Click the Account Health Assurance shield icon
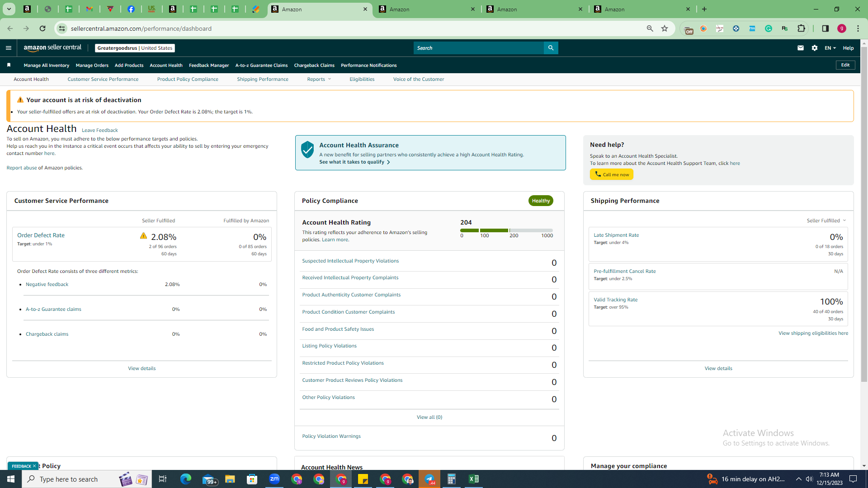 click(x=307, y=150)
